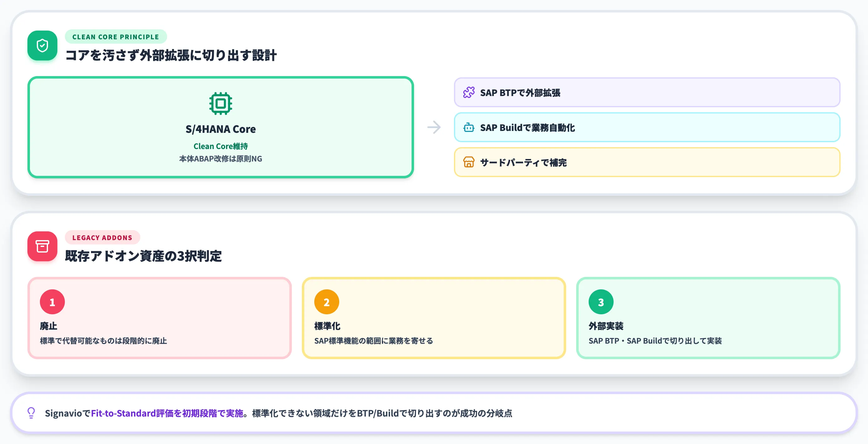The width and height of the screenshot is (868, 444).
Task: Click the S/4HANA Core title text
Action: pyautogui.click(x=220, y=129)
